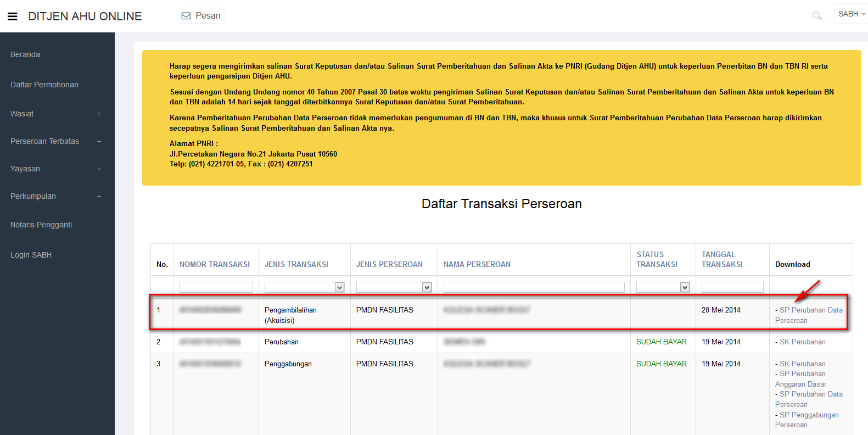Click the Nomor Transaksi filter field
The height and width of the screenshot is (435, 868).
tap(216, 287)
